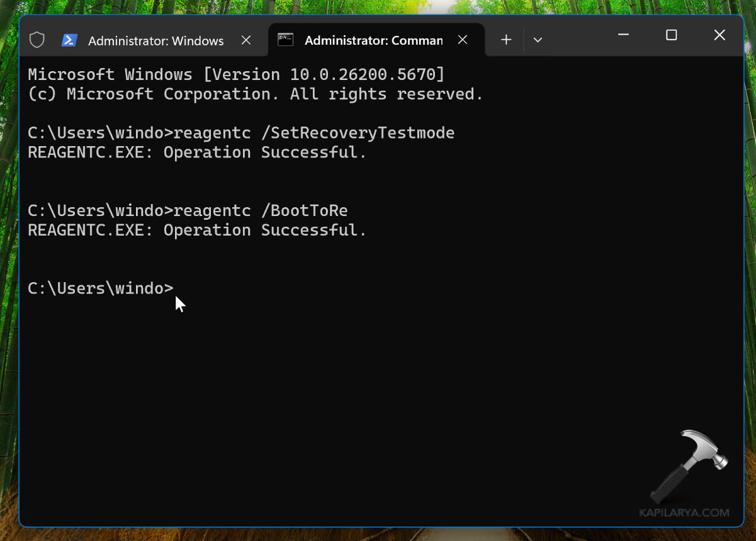The image size is (756, 541).
Task: Close the Administrator: Windows PowerShell tab
Action: [245, 40]
